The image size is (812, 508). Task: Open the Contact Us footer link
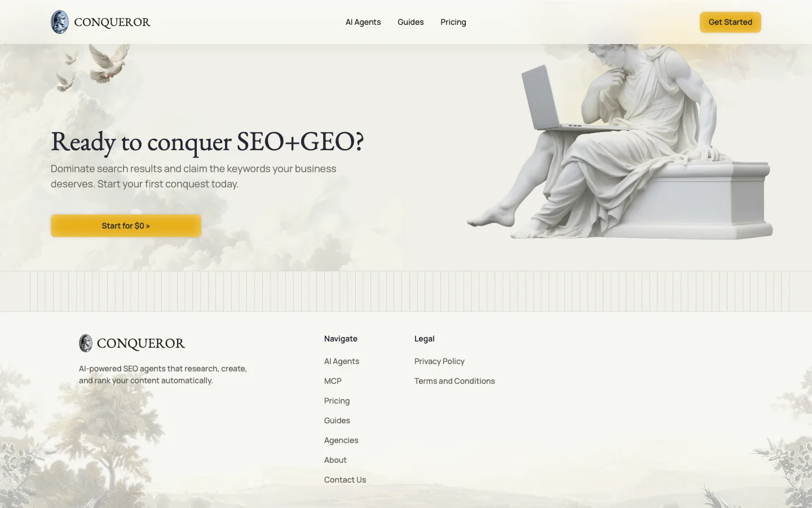point(345,480)
